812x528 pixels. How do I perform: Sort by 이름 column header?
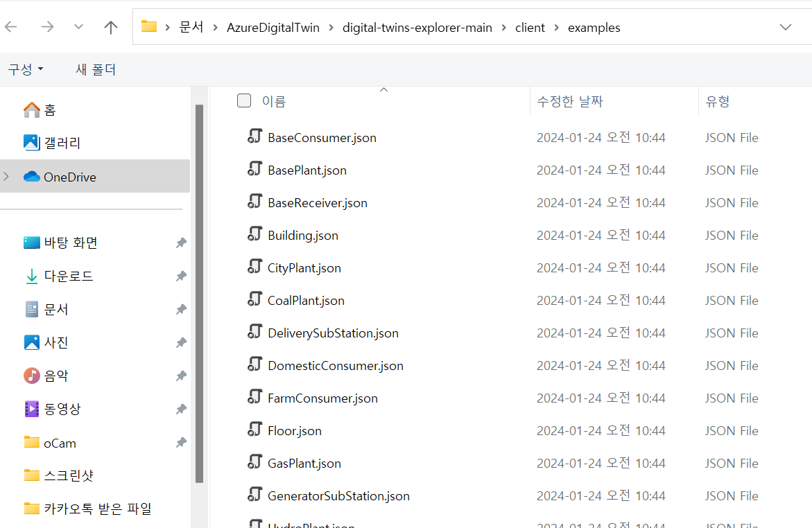pyautogui.click(x=274, y=101)
